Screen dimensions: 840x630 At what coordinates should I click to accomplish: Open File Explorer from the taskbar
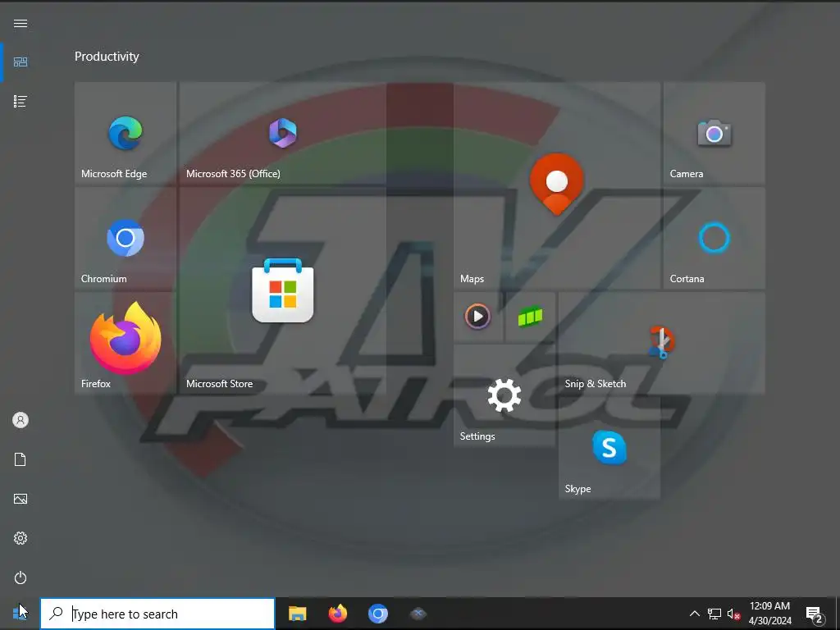[x=297, y=614]
